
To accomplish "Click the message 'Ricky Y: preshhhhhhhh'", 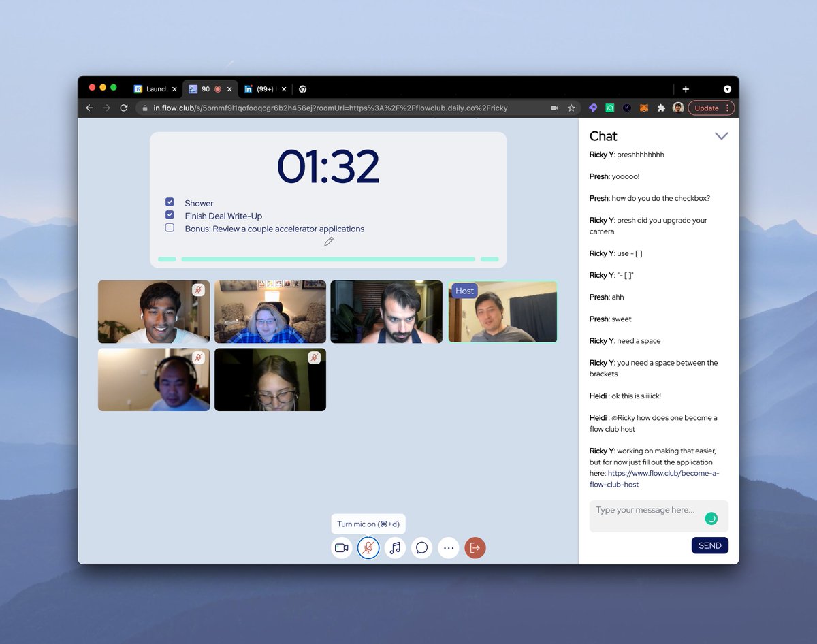I will tap(626, 155).
